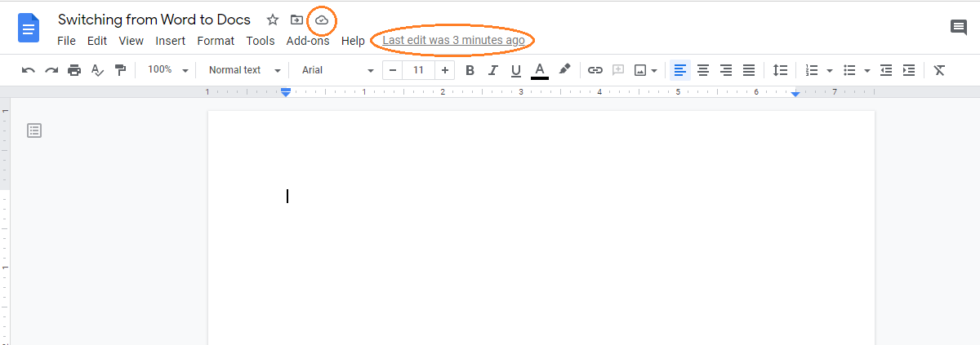The width and height of the screenshot is (980, 345).
Task: Open Last edit was 3 minutes ago link
Action: pos(453,40)
